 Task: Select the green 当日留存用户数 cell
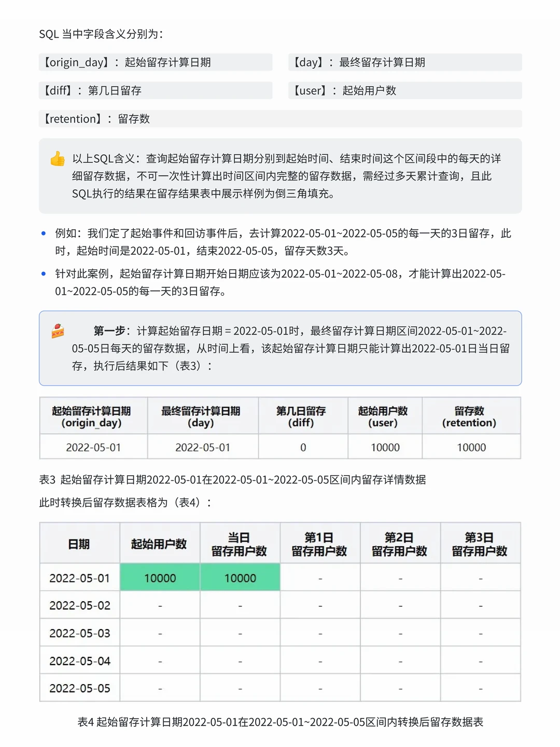240,577
